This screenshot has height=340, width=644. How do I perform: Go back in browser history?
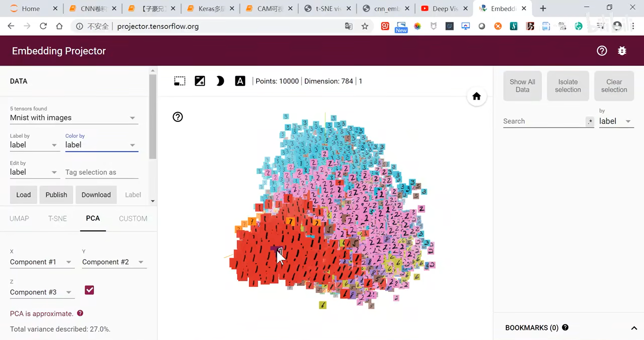(x=11, y=26)
